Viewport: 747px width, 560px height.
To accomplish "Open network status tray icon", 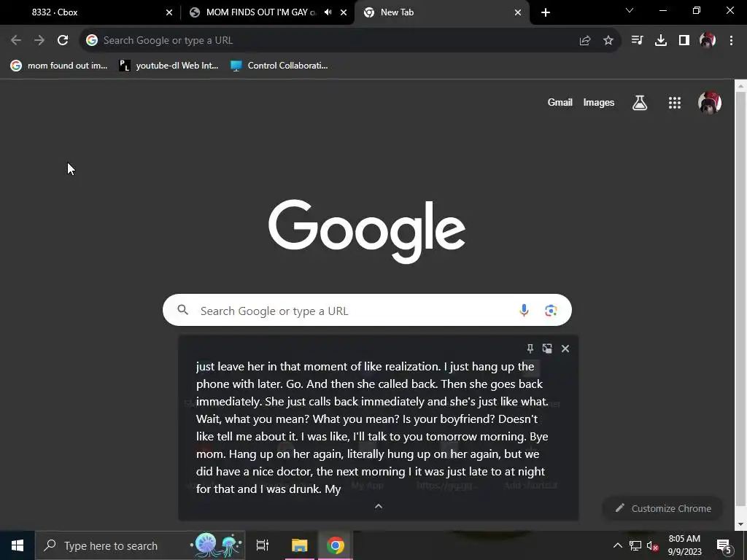I will pyautogui.click(x=635, y=545).
